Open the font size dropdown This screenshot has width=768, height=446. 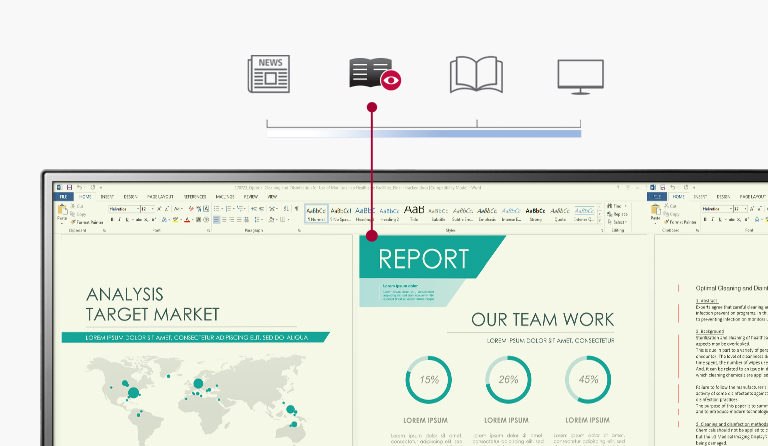tap(145, 209)
